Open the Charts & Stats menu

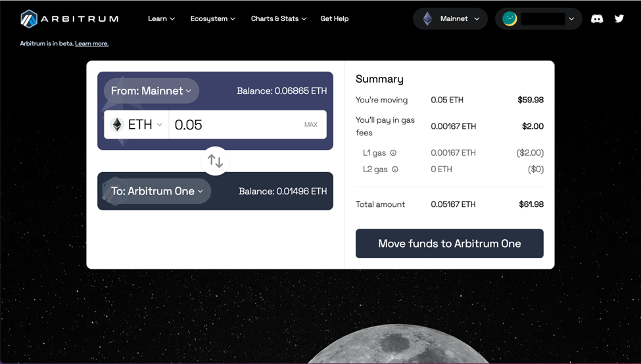click(278, 19)
